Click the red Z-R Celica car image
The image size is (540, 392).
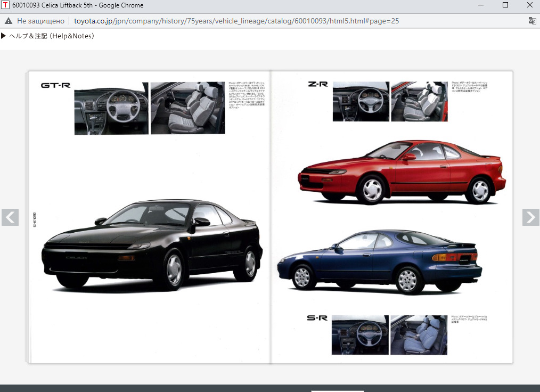[402, 172]
